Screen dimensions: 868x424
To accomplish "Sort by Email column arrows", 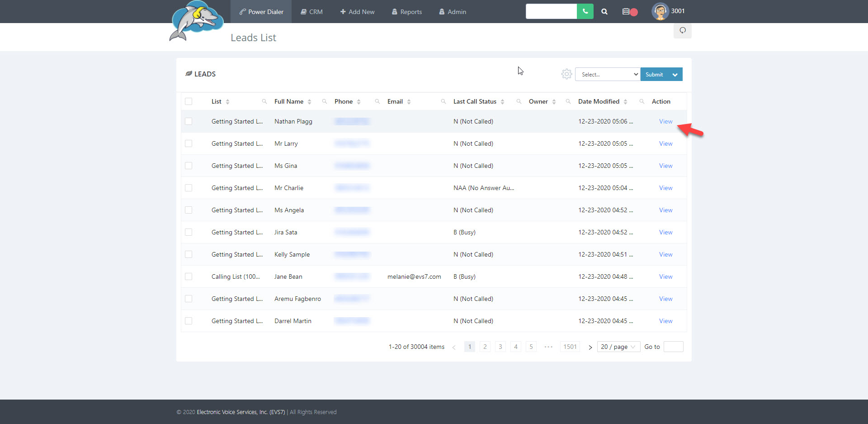I will [409, 102].
